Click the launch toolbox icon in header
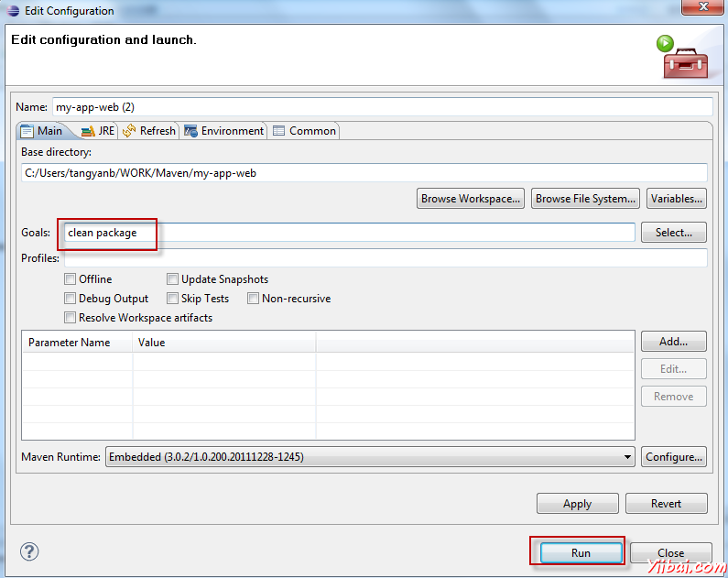Viewport: 728px width, 578px height. tap(679, 57)
